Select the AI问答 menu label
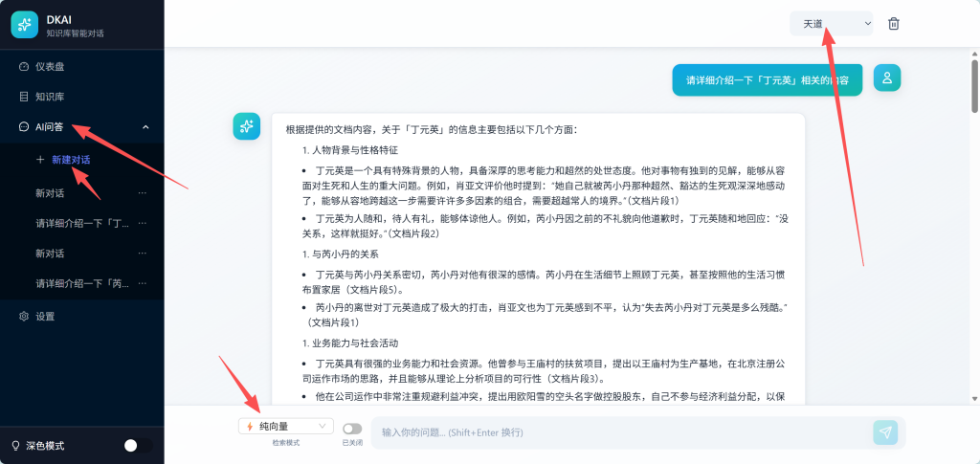The width and height of the screenshot is (980, 464). (x=50, y=127)
